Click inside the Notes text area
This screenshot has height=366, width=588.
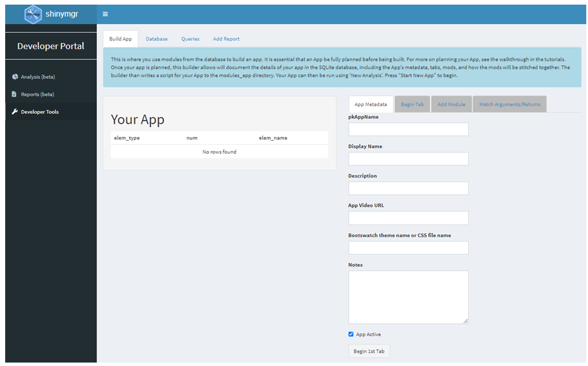click(x=408, y=296)
